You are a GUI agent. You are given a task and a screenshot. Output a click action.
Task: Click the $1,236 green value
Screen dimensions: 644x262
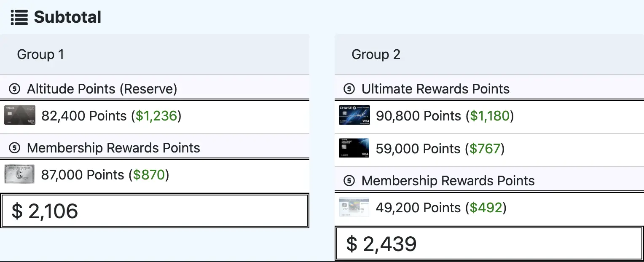click(156, 116)
